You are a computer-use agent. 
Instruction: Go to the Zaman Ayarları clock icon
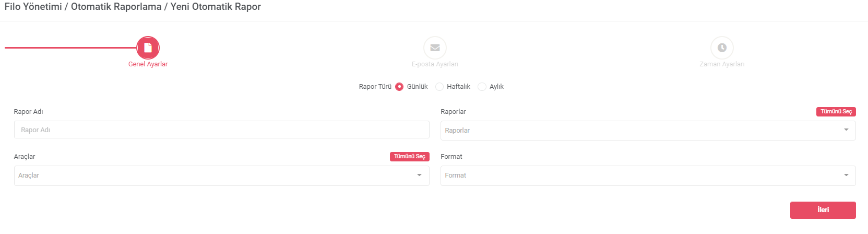point(722,48)
